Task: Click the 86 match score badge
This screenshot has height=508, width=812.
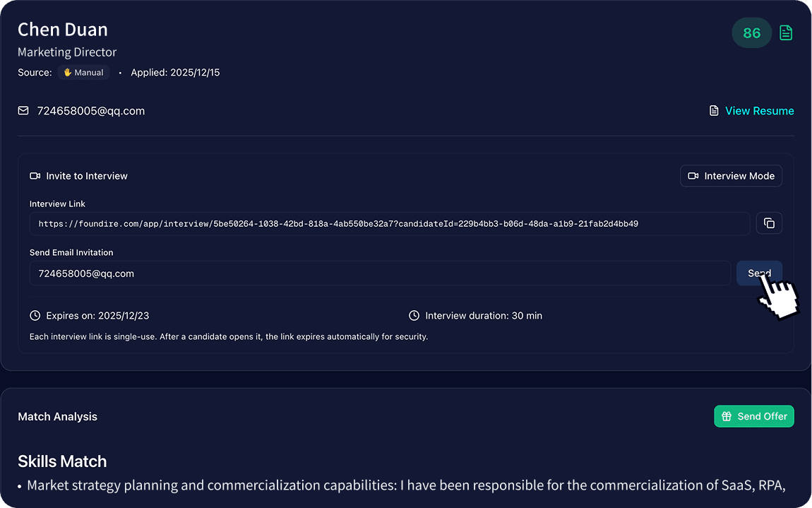Action: [x=751, y=33]
